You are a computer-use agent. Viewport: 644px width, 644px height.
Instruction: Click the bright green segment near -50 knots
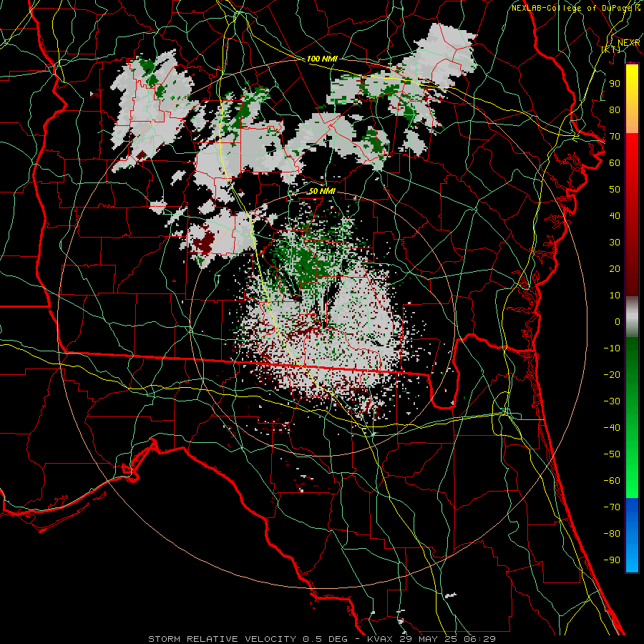pyautogui.click(x=632, y=454)
